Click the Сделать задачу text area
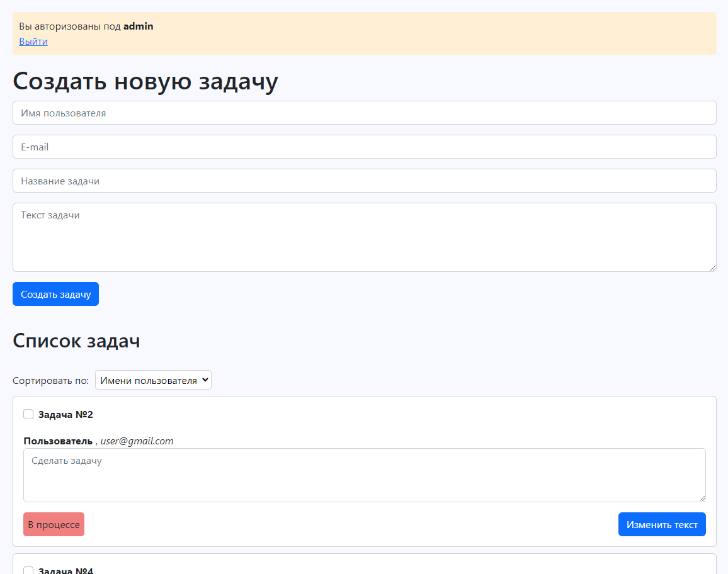The height and width of the screenshot is (574, 728). (364, 475)
